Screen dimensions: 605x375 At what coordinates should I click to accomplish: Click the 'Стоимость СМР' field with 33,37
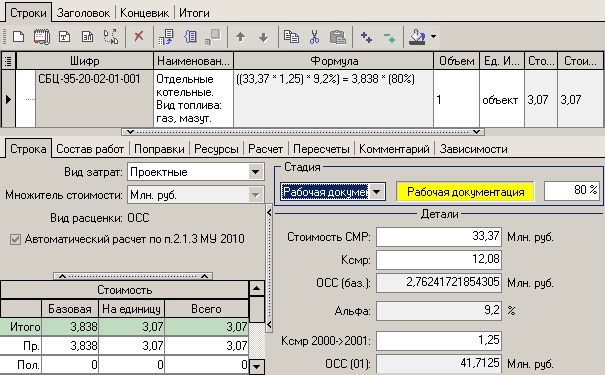click(x=439, y=236)
